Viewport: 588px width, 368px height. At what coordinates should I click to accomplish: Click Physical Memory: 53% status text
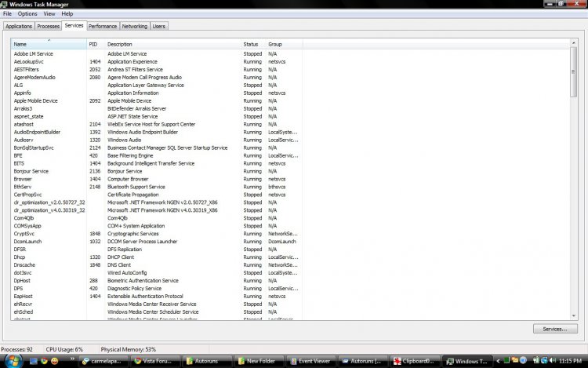129,350
